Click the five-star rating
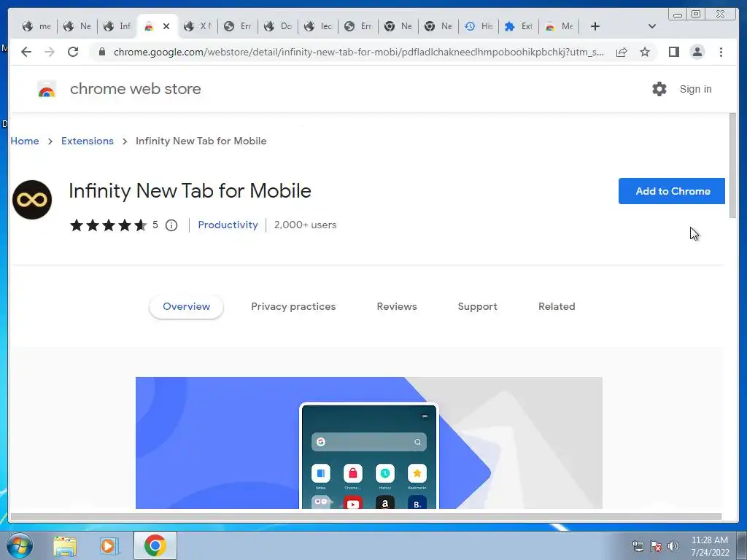Image resolution: width=747 pixels, height=560 pixels. 108,225
